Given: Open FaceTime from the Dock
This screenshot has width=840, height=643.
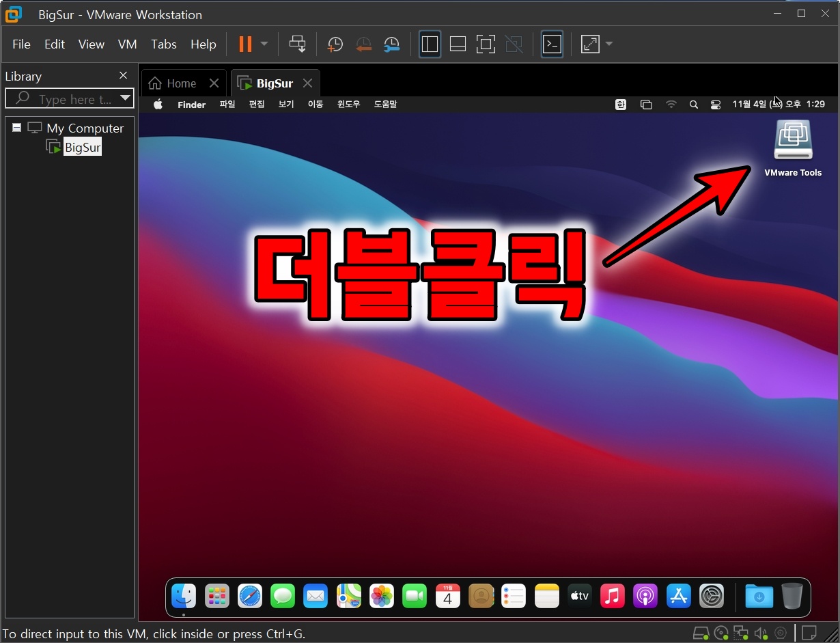Looking at the screenshot, I should coord(415,596).
